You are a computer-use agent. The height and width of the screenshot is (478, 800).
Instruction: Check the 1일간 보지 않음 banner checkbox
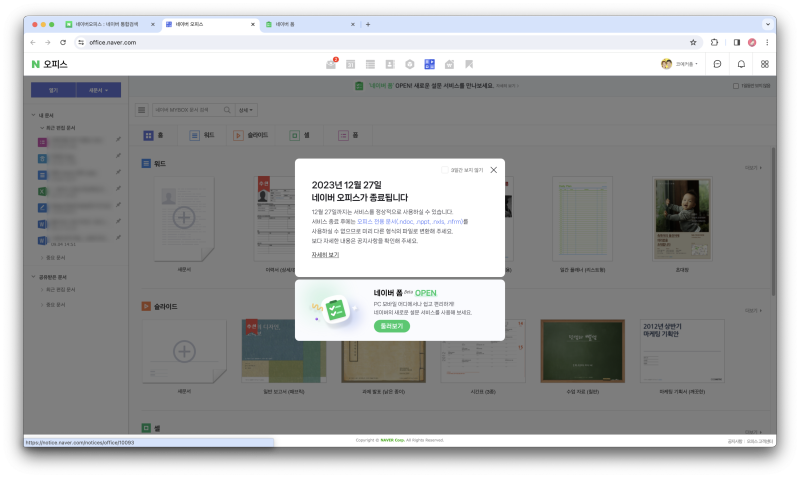coord(736,86)
